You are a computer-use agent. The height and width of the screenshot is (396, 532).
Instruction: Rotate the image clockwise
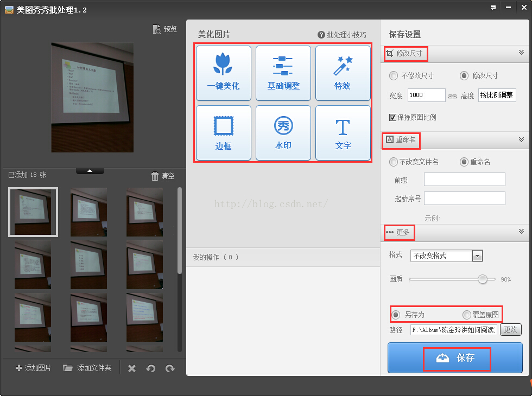[x=170, y=368]
